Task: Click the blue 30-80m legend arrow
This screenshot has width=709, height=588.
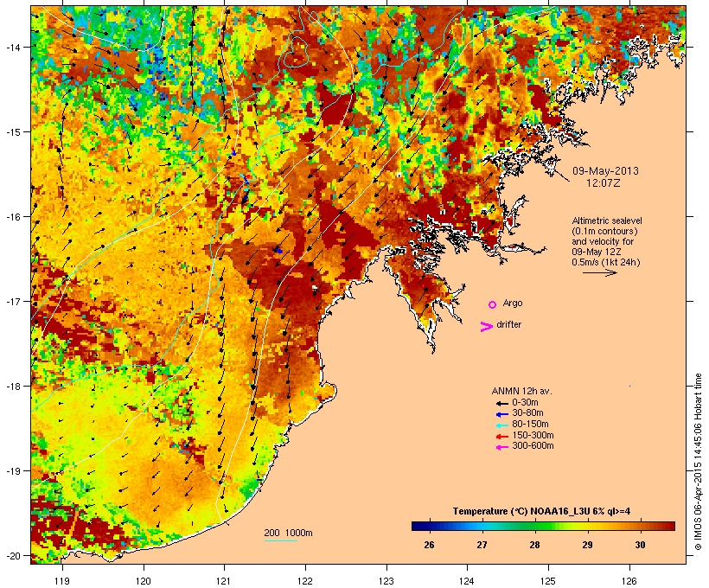Action: [501, 414]
